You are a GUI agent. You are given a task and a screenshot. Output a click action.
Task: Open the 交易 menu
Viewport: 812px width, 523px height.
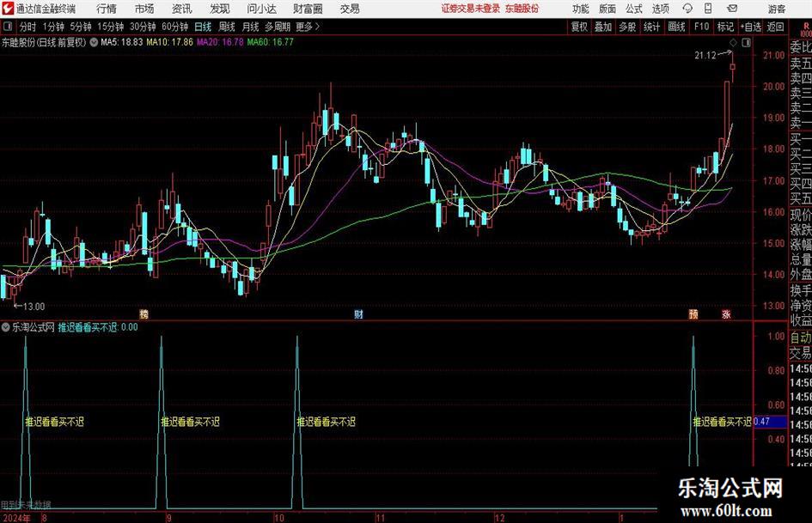click(x=350, y=9)
